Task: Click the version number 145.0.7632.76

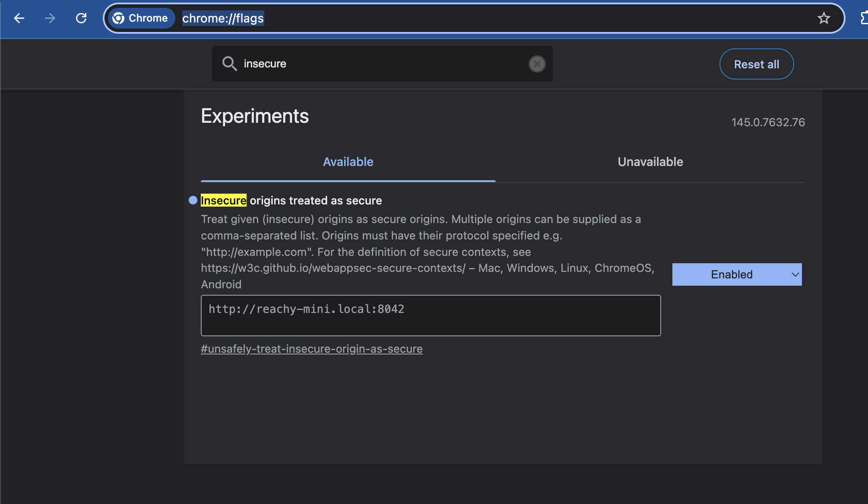Action: click(768, 122)
